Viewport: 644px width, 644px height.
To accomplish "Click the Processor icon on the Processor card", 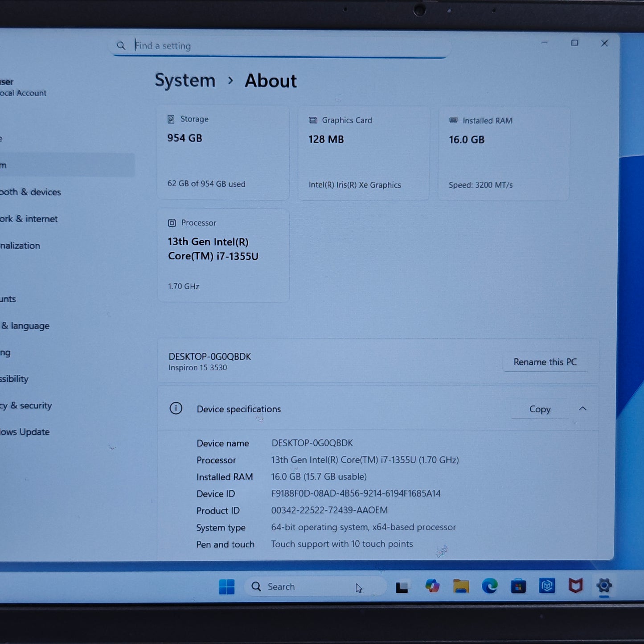I will (172, 222).
